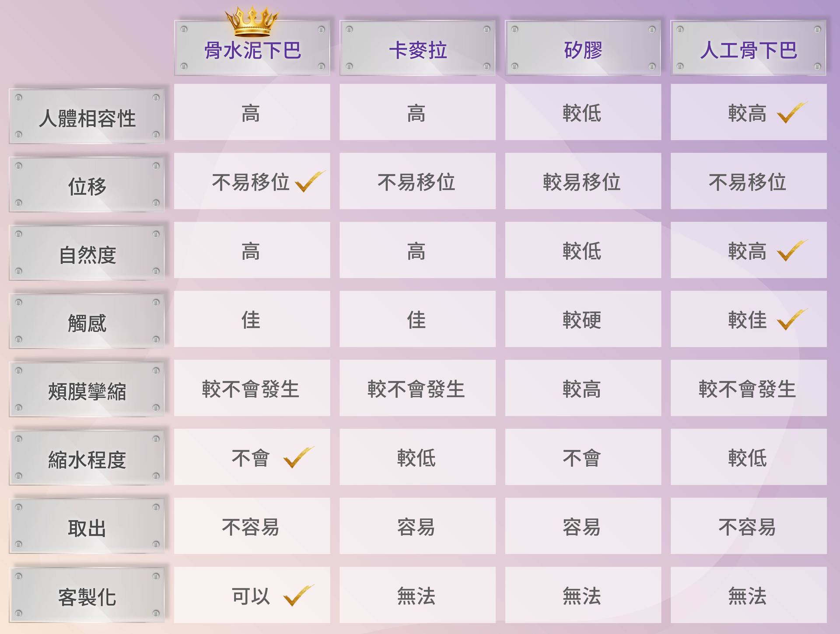Click the 客製化 row label
Screen dimensions: 840x634
pyautogui.click(x=87, y=596)
